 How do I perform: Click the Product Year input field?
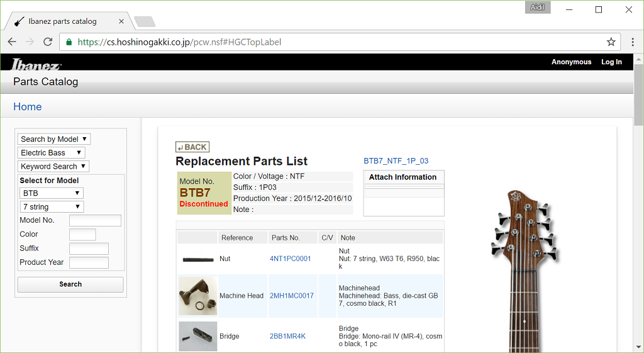coord(89,262)
